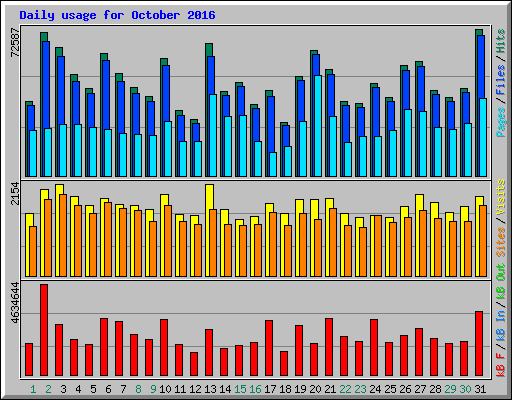
Task: Select day 4 on the date axis
Action: tap(78, 389)
